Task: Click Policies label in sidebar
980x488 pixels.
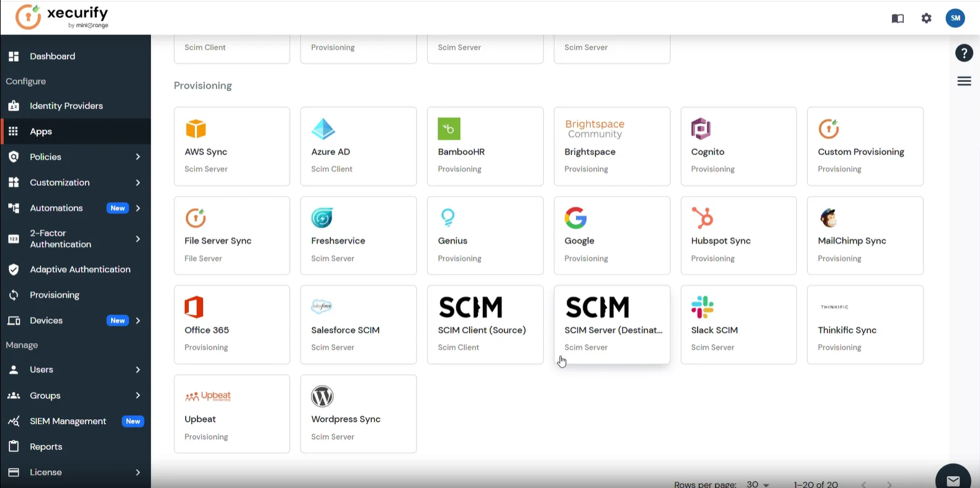Action: click(45, 157)
